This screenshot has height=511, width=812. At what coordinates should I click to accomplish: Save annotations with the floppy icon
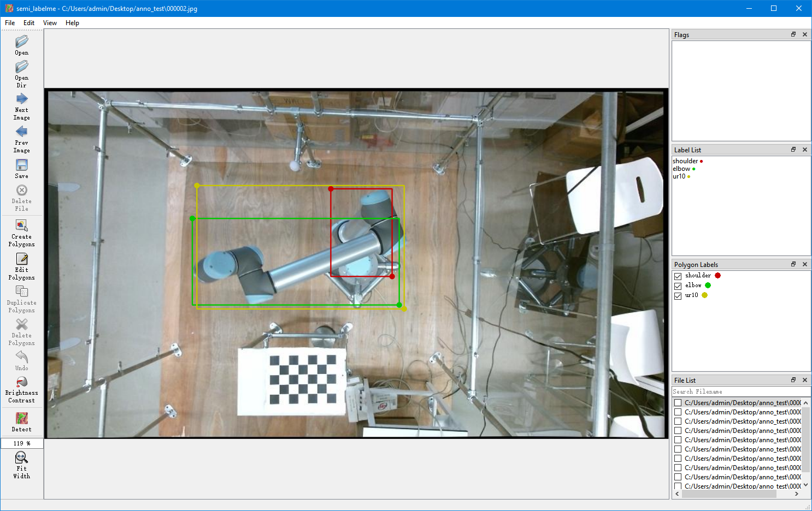pos(22,165)
